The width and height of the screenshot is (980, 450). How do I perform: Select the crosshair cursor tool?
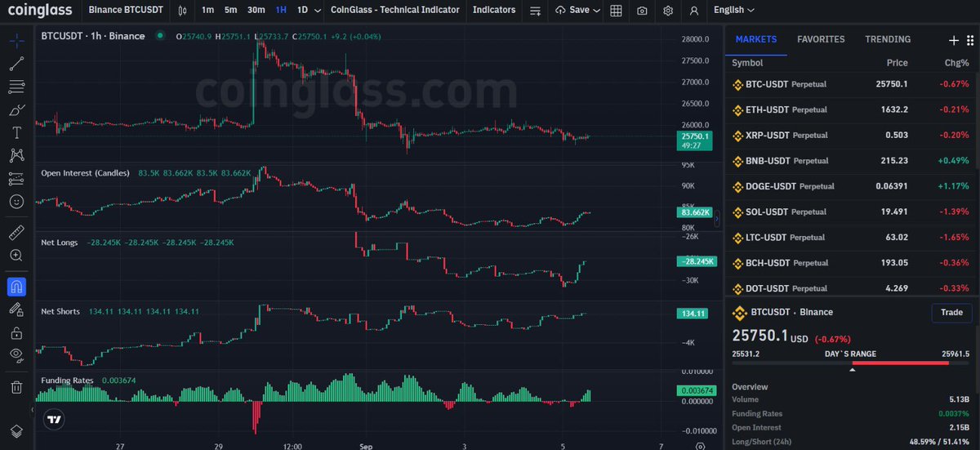click(16, 40)
